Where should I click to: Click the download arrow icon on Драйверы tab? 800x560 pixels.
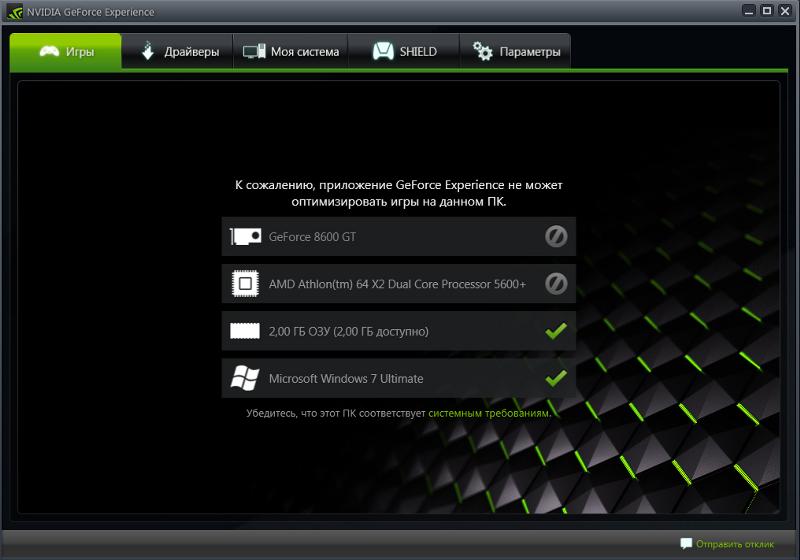click(147, 50)
